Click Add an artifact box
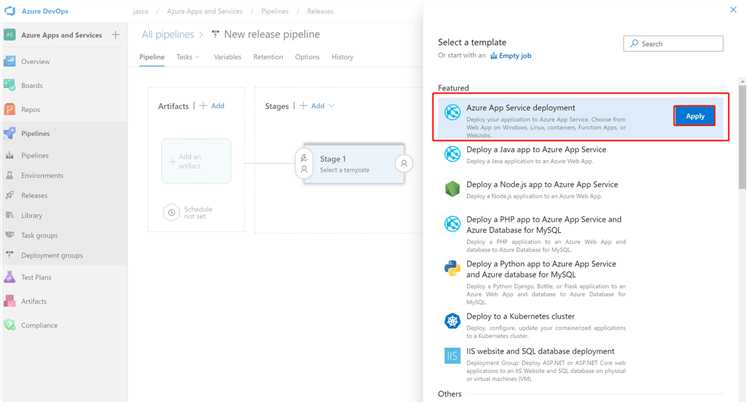This screenshot has height=403, width=747. (x=196, y=161)
